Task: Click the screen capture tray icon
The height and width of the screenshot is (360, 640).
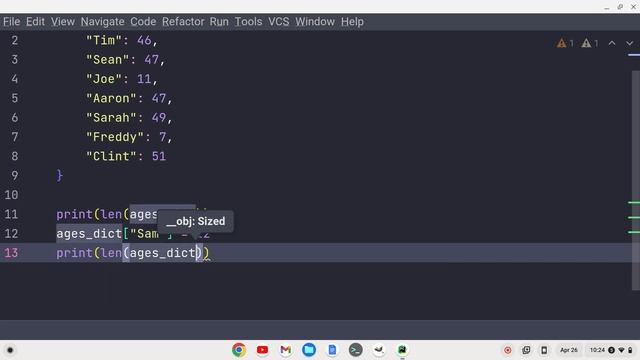Action: click(526, 350)
